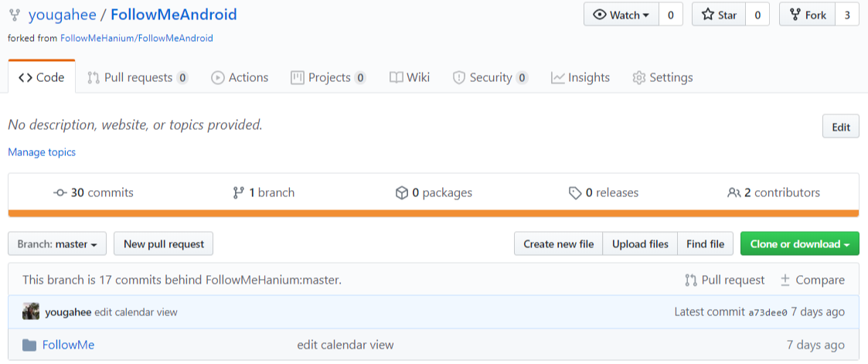Open the FollowMeHanium/FollowMeAndroid upstream link
This screenshot has width=868, height=364.
137,38
